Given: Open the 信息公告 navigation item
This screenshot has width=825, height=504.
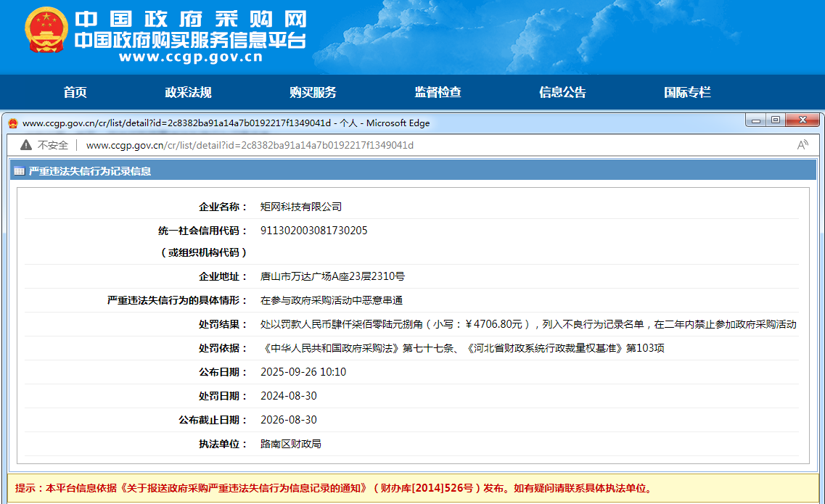Looking at the screenshot, I should tap(562, 93).
